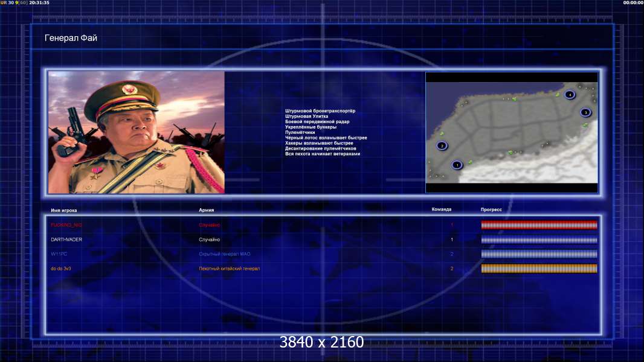The height and width of the screenshot is (362, 644).
Task: Click W11PC's blue progress bar
Action: (539, 254)
